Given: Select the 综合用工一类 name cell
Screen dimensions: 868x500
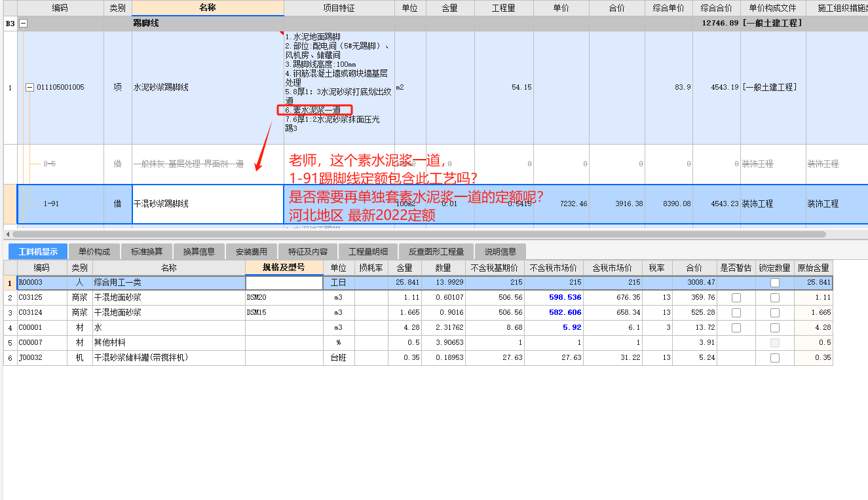Looking at the screenshot, I should pyautogui.click(x=169, y=283).
